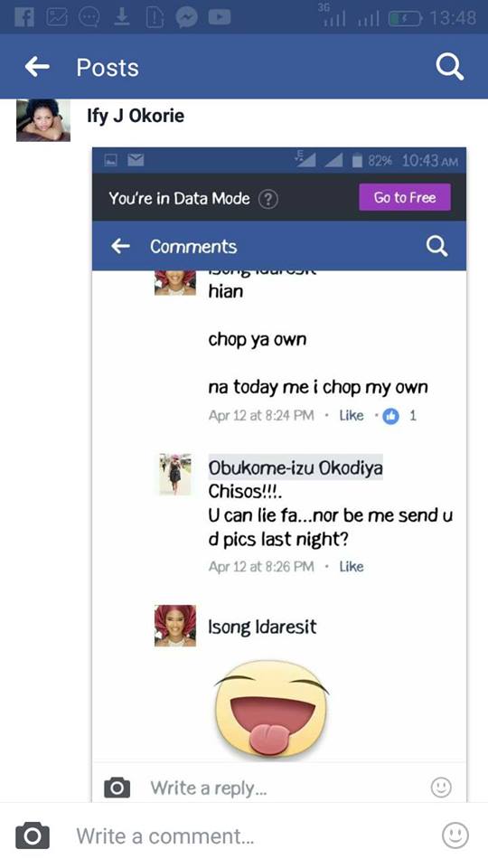Tap the camera icon beside Write a comment
Viewport: 488px width, 868px height.
point(33,835)
